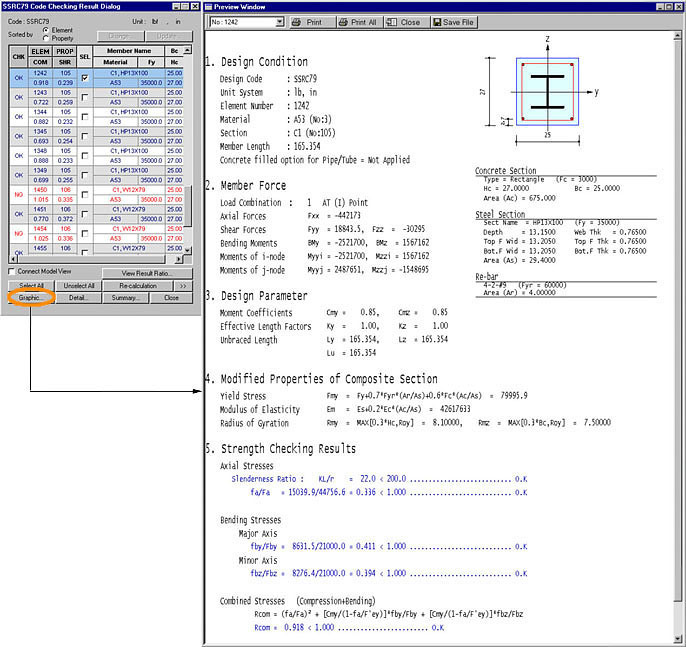This screenshot has height=647, width=686.
Task: Click Save File in preview toolbar
Action: coord(453,21)
